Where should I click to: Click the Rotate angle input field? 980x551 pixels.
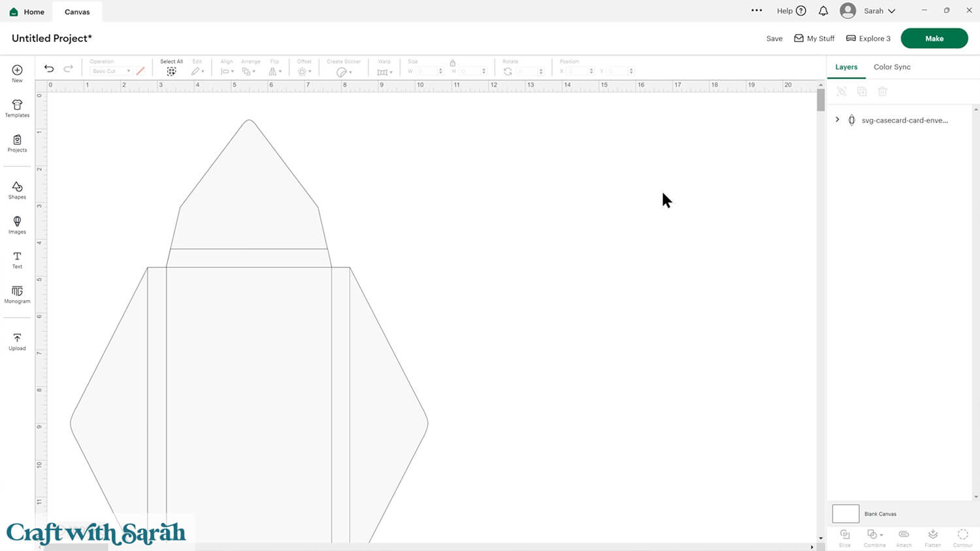(x=530, y=71)
